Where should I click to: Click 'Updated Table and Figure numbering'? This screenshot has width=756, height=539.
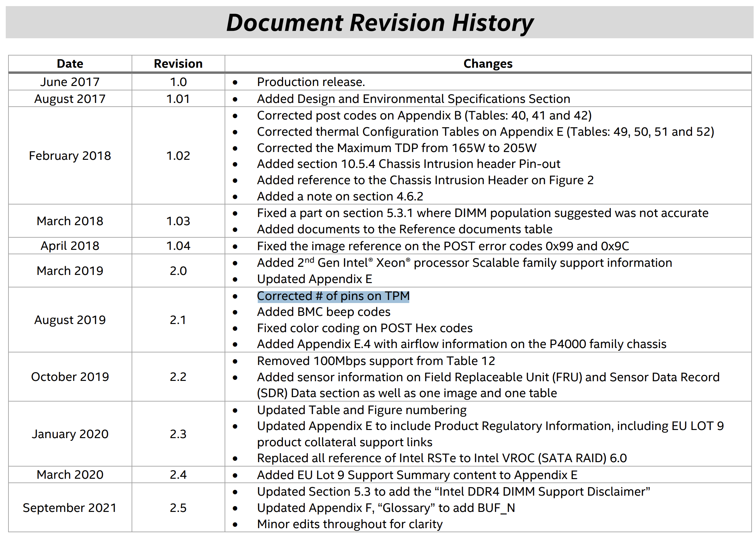pyautogui.click(x=362, y=410)
